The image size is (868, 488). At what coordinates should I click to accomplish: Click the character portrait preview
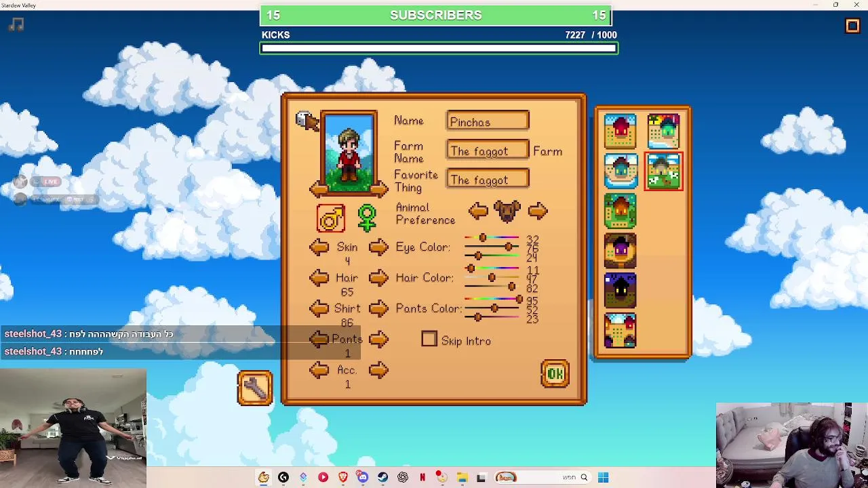[349, 154]
